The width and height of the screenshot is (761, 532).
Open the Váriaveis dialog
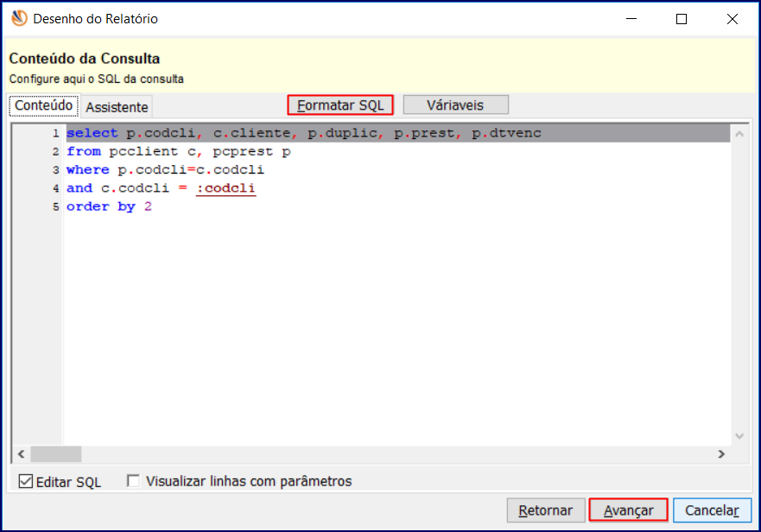(x=455, y=104)
